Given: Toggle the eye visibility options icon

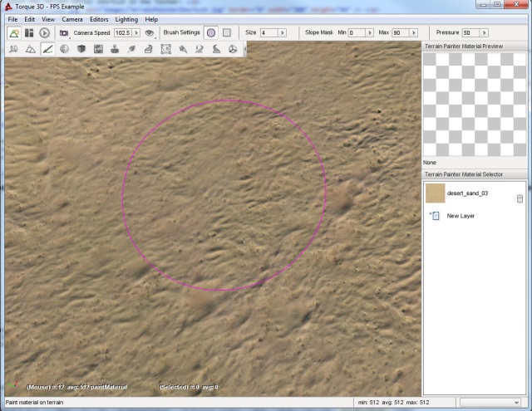Looking at the screenshot, I should pos(150,33).
